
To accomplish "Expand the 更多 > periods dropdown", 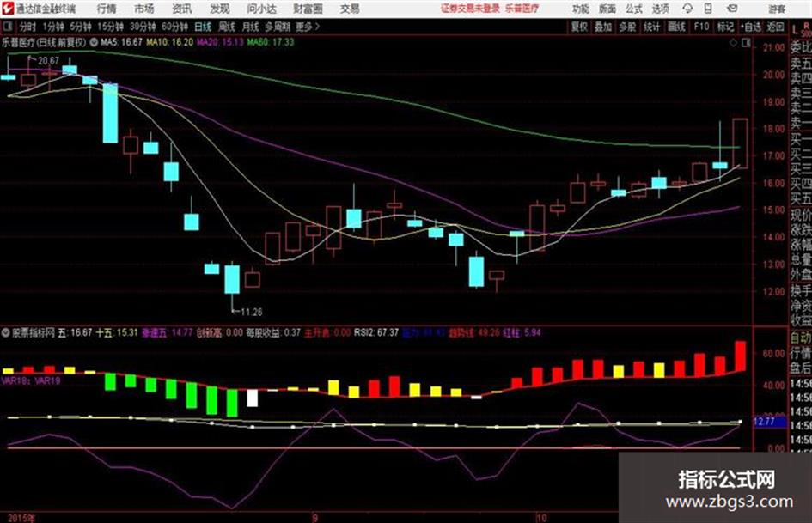I will tap(308, 27).
